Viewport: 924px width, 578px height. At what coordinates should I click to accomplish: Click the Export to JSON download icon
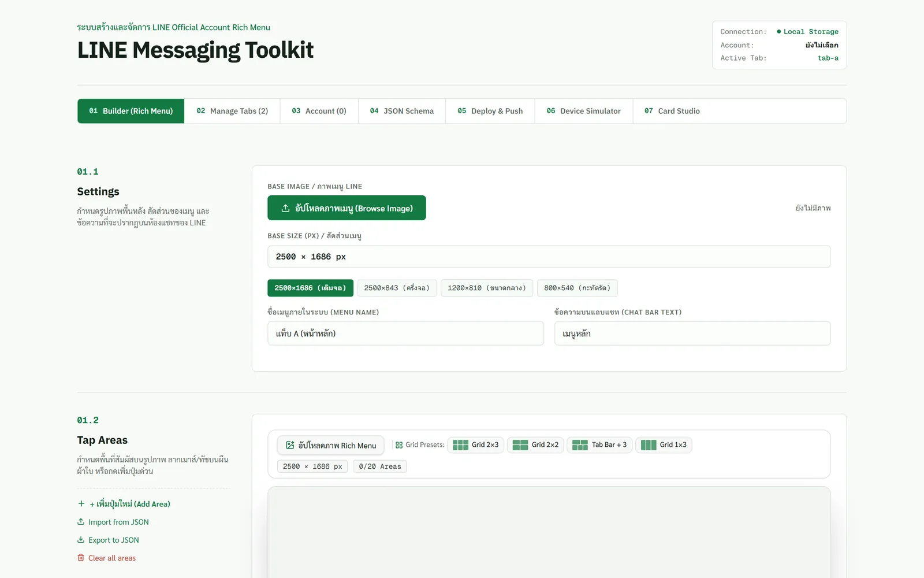pyautogui.click(x=81, y=539)
